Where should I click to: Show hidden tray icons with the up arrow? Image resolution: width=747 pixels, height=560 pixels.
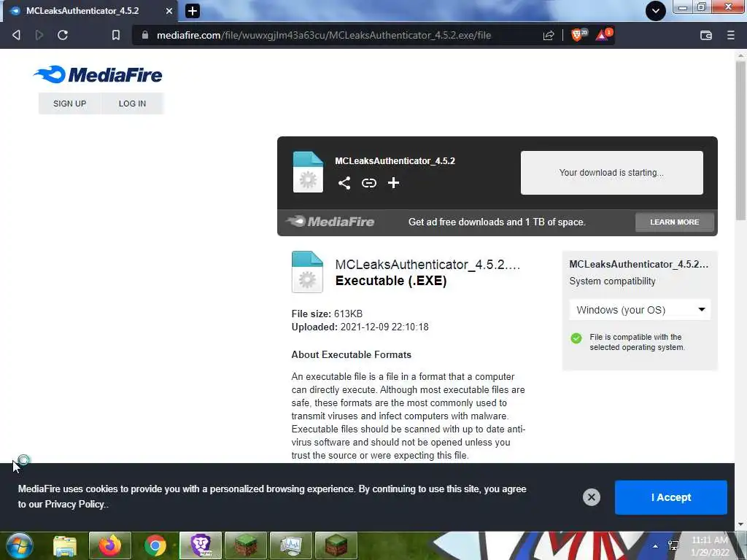[x=656, y=546]
